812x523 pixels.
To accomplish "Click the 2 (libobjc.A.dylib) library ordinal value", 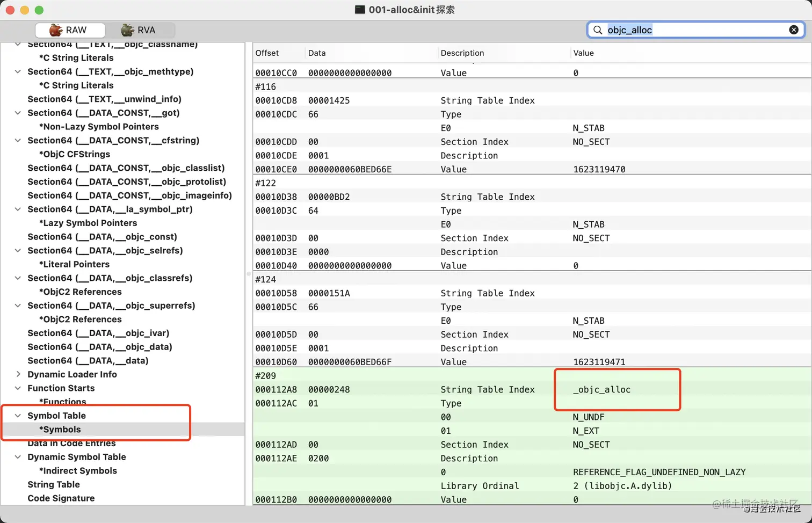I will click(x=622, y=486).
